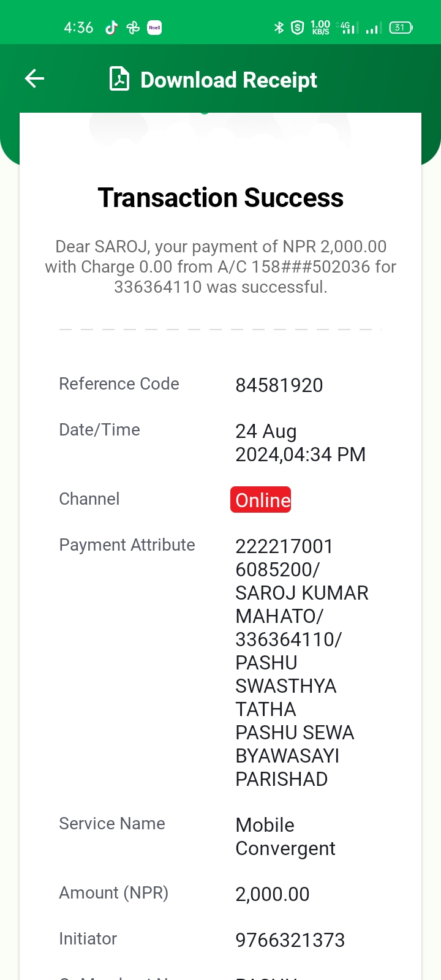Tap the Bluetooth status icon
This screenshot has height=980, width=441.
point(279,28)
